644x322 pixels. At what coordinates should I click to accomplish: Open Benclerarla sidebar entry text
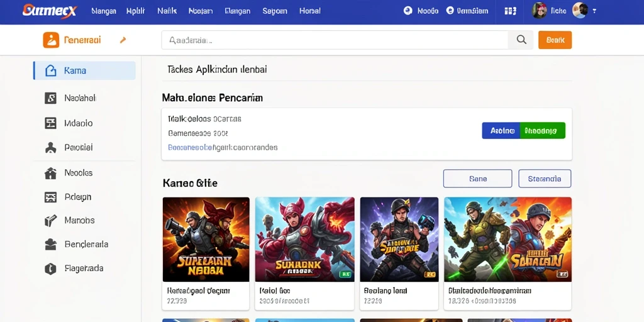(x=86, y=245)
